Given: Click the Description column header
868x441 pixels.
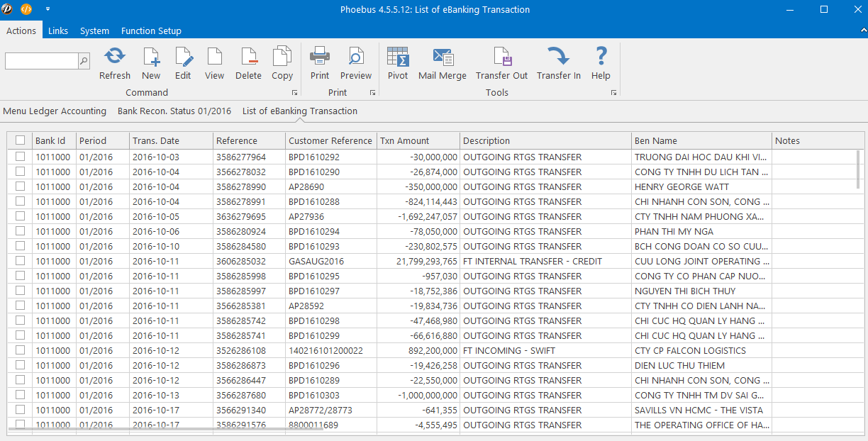Looking at the screenshot, I should pos(545,140).
